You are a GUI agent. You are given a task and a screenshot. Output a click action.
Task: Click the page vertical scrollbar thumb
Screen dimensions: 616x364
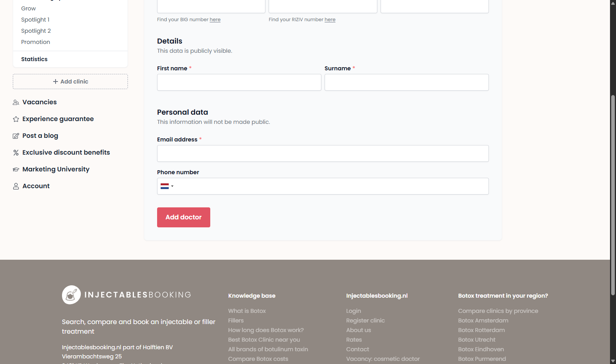click(x=613, y=195)
